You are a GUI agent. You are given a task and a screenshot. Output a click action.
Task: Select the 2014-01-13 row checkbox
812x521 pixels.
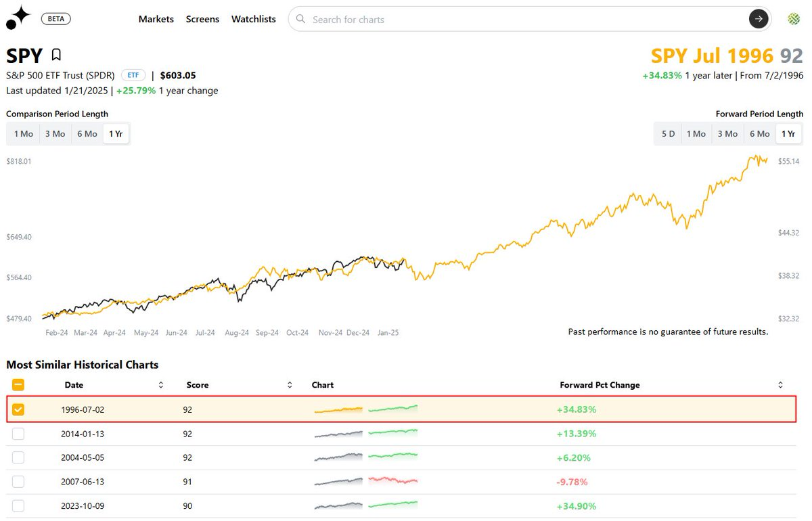click(18, 434)
